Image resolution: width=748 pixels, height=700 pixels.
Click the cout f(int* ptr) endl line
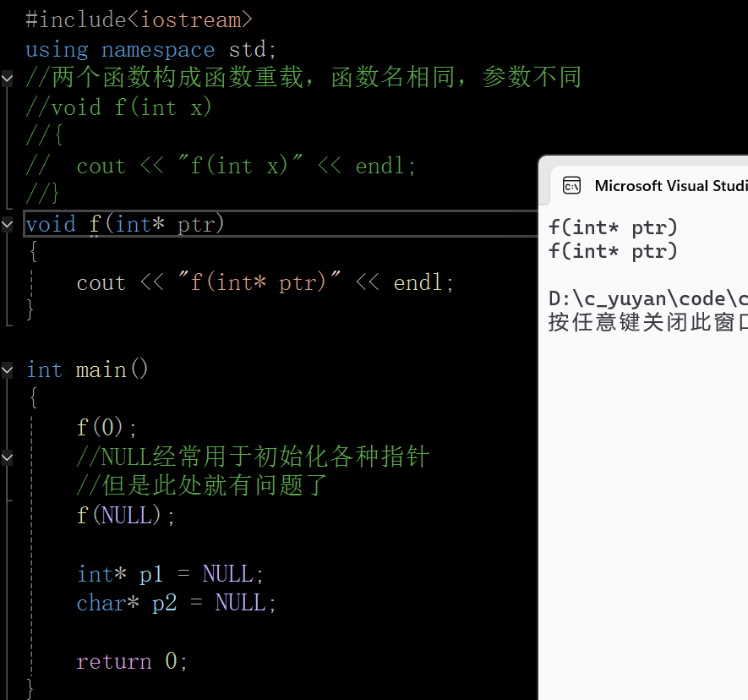tap(265, 282)
